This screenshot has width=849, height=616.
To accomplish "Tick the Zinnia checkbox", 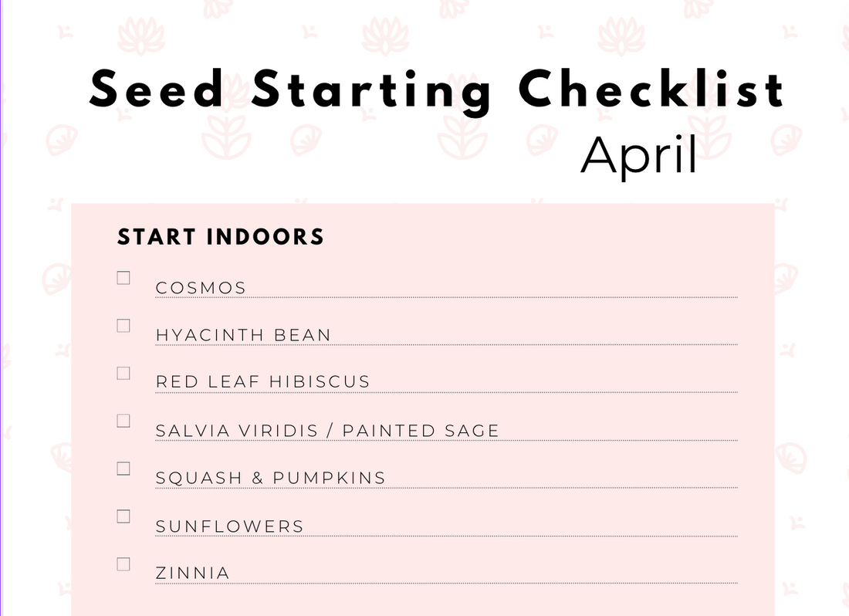I will tap(123, 564).
